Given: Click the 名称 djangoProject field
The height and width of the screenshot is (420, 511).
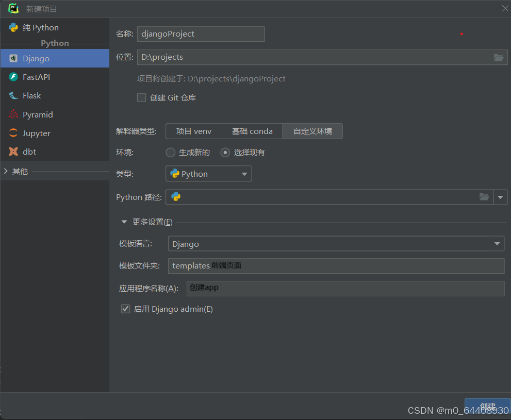Looking at the screenshot, I should coord(201,34).
